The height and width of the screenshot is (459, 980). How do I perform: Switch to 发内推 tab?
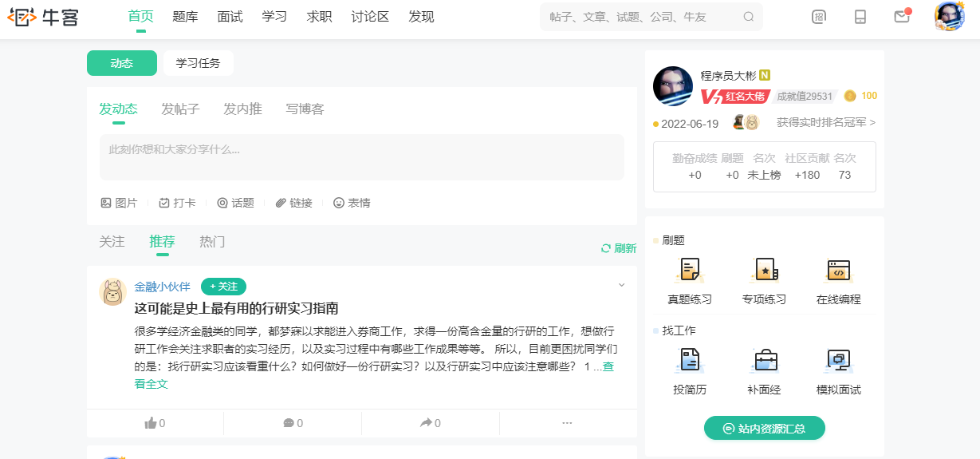tap(242, 109)
